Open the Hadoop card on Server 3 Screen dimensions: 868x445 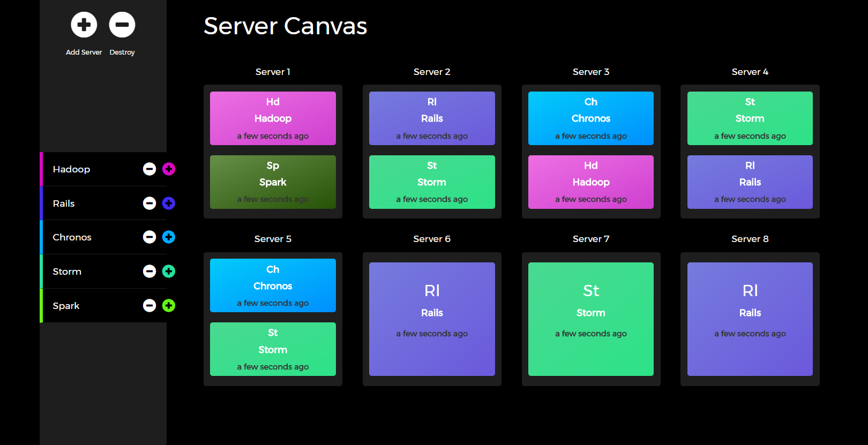[591, 182]
